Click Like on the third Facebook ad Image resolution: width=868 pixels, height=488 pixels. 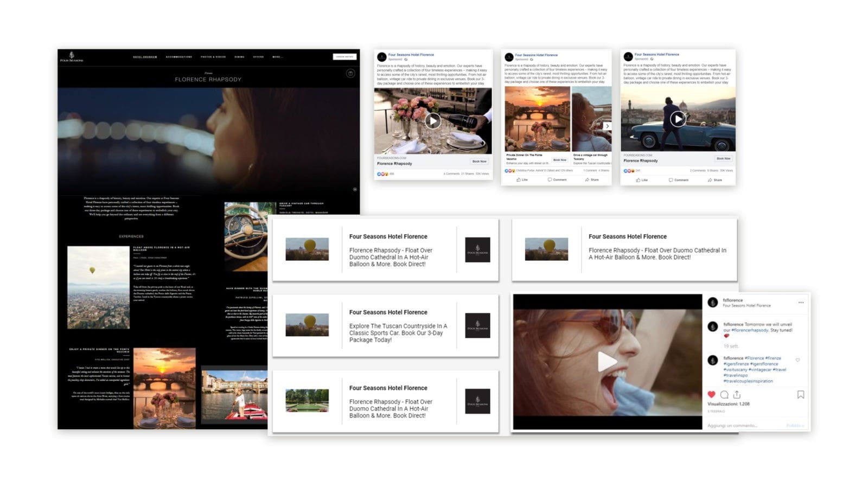coord(642,180)
